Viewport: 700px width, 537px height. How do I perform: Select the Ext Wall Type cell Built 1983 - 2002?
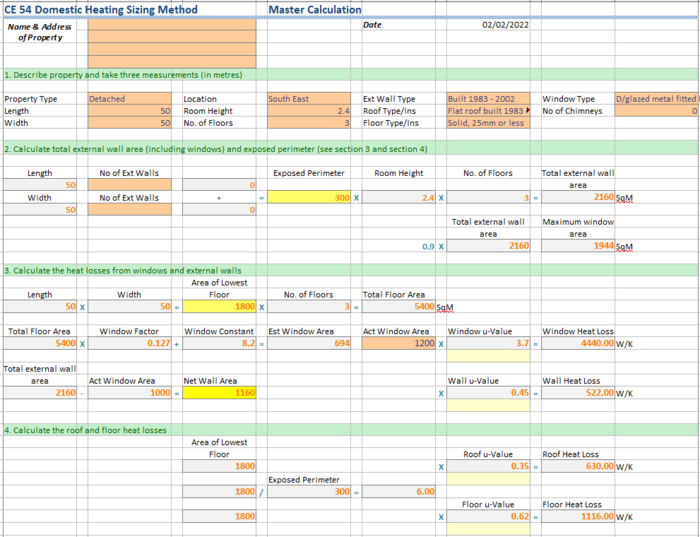click(488, 99)
